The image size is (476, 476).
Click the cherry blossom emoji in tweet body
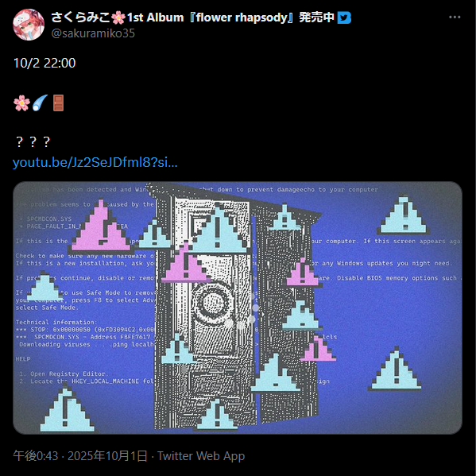point(22,103)
